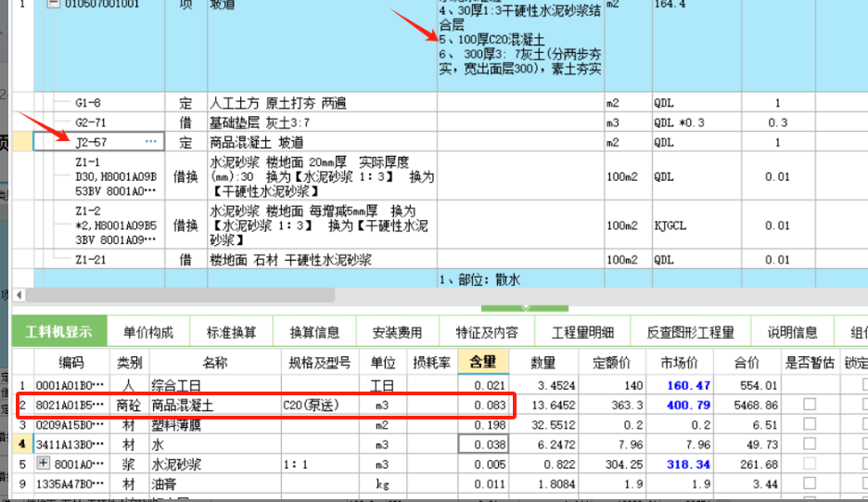868x502 pixels.
Task: Click the 市场价 column header
Action: (x=679, y=363)
